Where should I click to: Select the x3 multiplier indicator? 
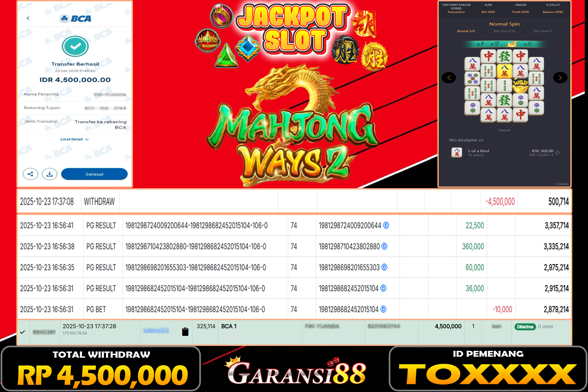512,44
